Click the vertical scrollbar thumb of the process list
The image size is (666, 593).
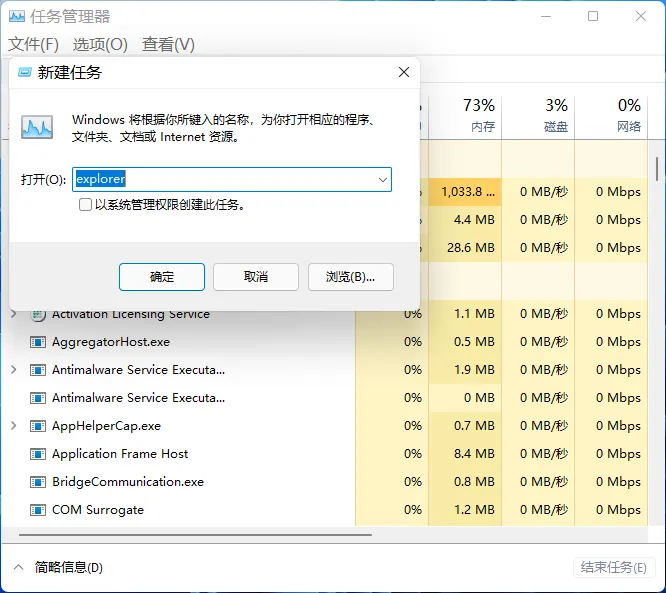657,169
